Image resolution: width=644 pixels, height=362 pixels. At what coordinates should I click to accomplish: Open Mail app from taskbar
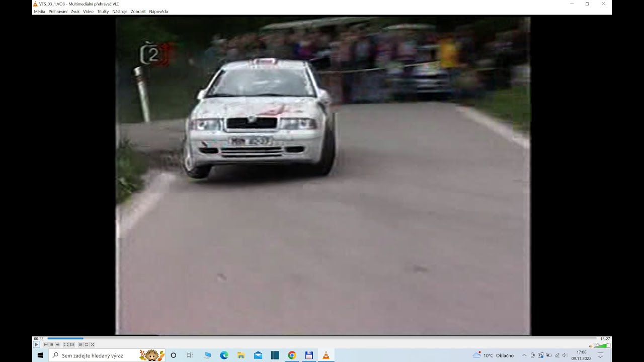pyautogui.click(x=258, y=355)
